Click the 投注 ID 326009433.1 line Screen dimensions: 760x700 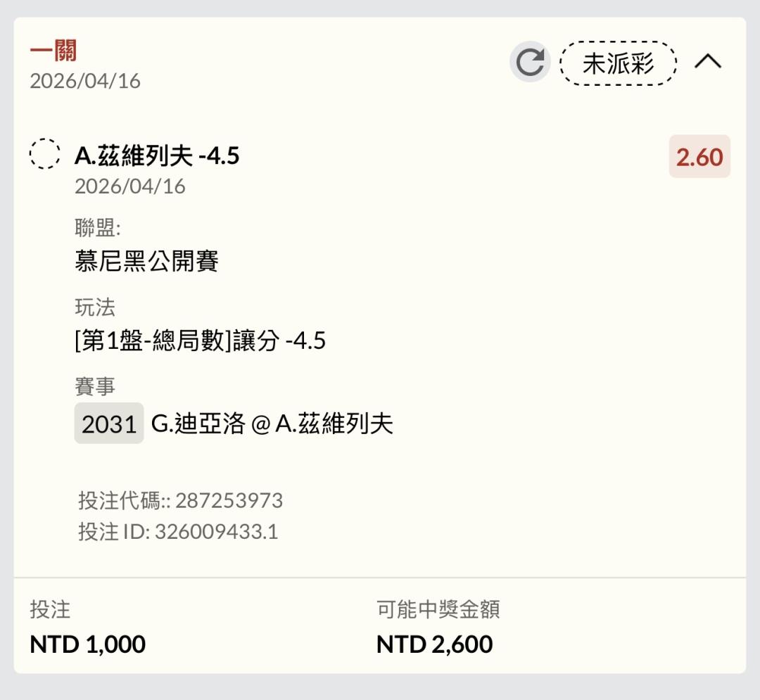click(x=178, y=531)
